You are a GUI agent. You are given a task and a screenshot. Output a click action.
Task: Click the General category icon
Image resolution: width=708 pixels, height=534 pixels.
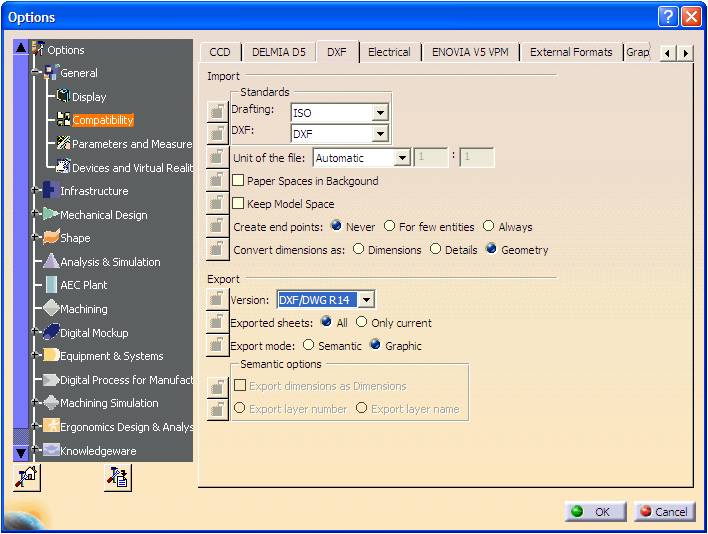click(x=51, y=72)
